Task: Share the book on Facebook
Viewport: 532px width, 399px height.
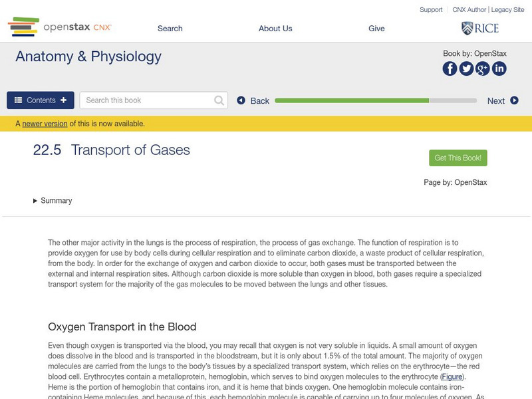Action: (x=450, y=68)
